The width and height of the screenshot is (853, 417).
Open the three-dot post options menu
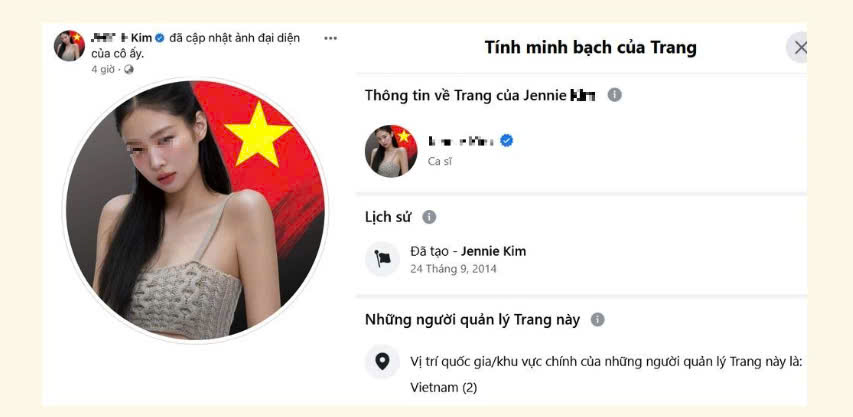pos(330,38)
